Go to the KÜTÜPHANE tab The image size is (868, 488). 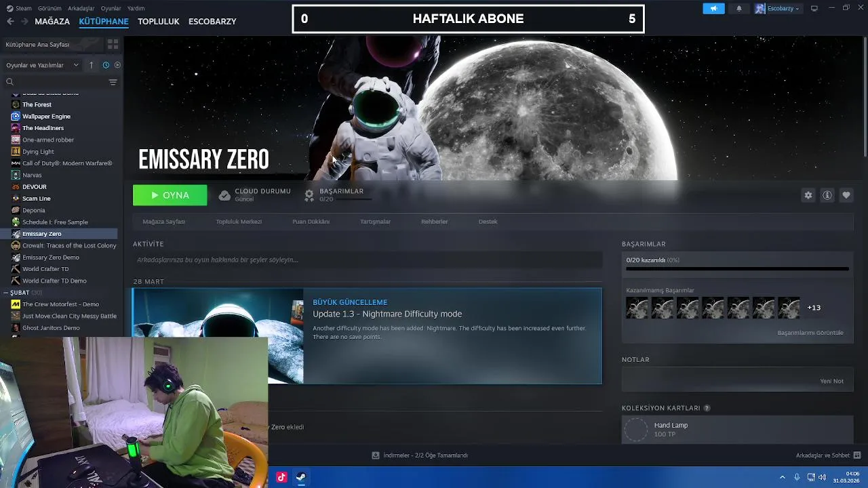coord(104,21)
